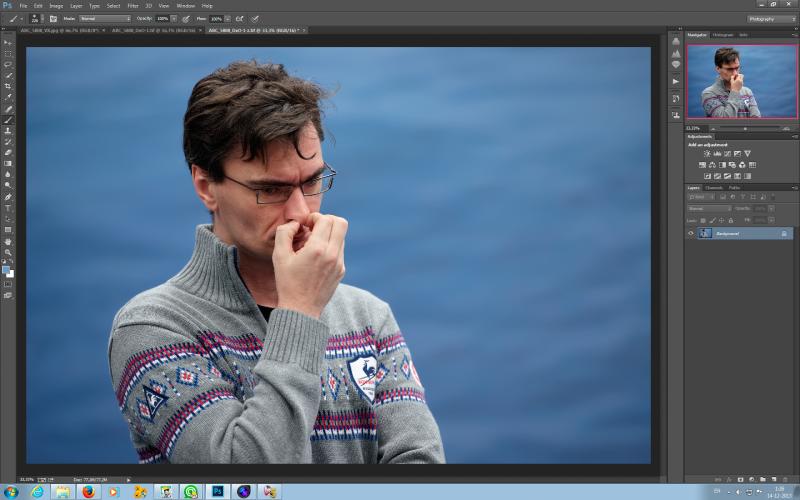Click the Navigator zoom slider

pos(745,129)
